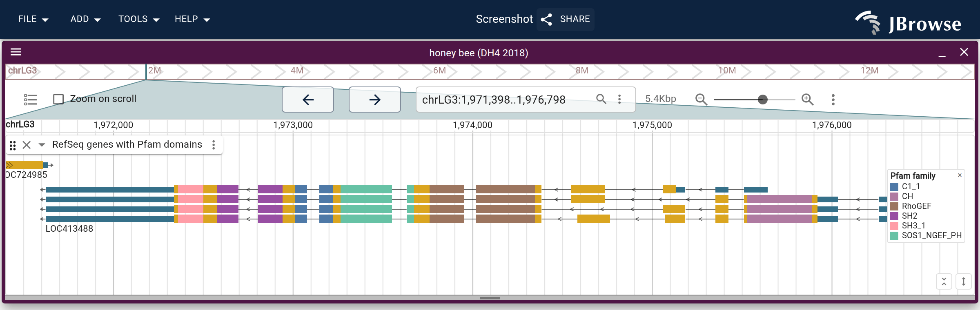Open the HELP menu
This screenshot has height=310, width=980.
(x=192, y=19)
